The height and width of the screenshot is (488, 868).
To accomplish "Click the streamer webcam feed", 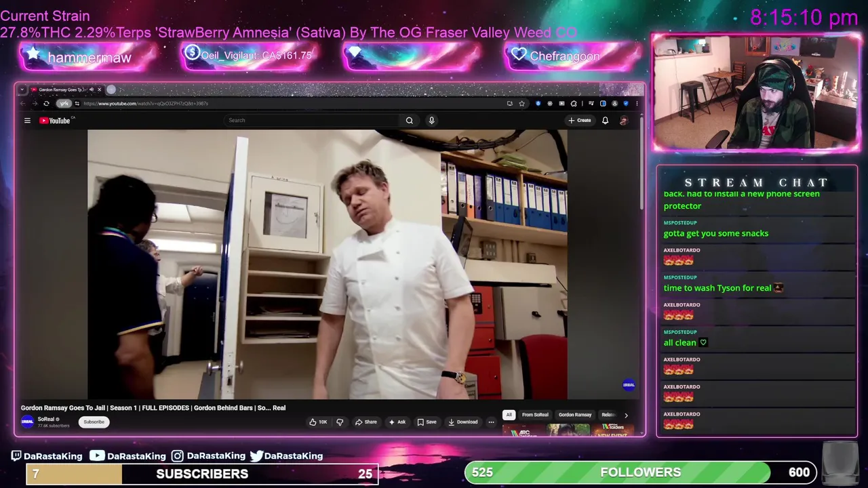I will (x=755, y=93).
